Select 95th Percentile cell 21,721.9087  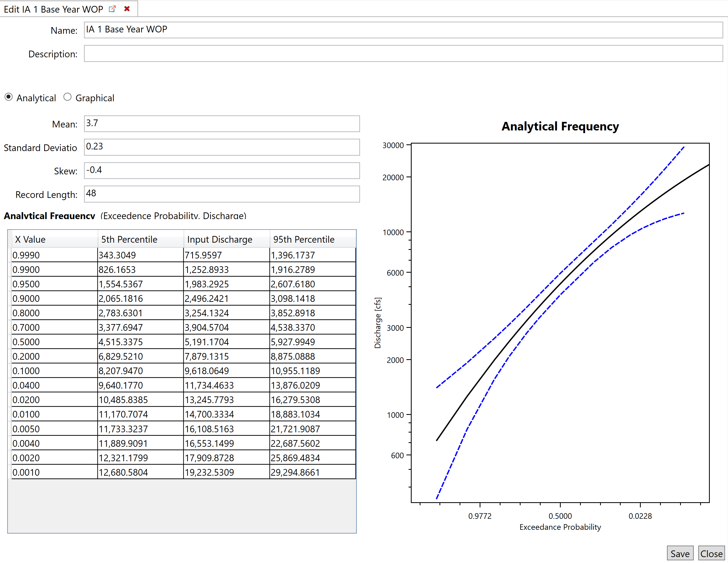pos(313,429)
